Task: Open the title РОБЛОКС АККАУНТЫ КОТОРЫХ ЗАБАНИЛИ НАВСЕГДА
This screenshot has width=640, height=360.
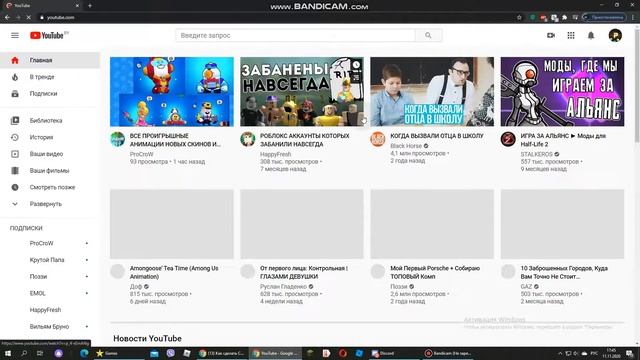Action: pyautogui.click(x=305, y=140)
